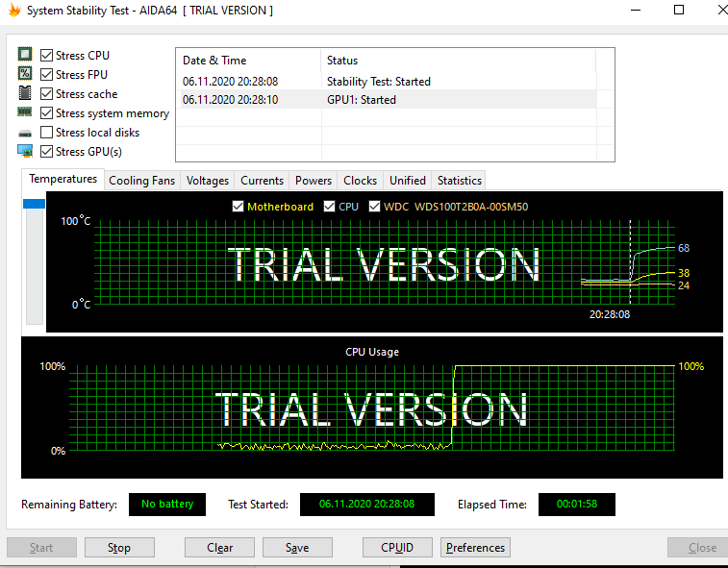Click the 06.11.2020 20:28:10 log timestamp
Screen dimensions: 728x568
tap(230, 100)
